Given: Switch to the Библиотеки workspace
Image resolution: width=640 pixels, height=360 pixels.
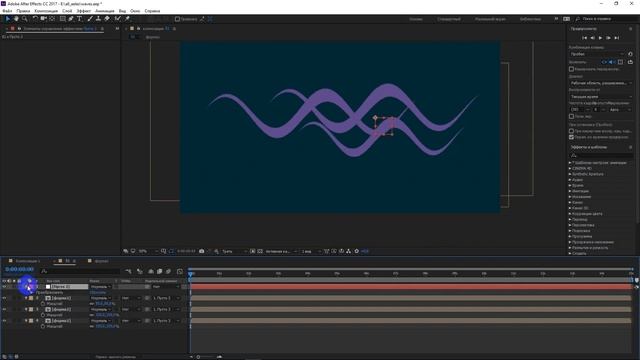Looking at the screenshot, I should coord(530,19).
